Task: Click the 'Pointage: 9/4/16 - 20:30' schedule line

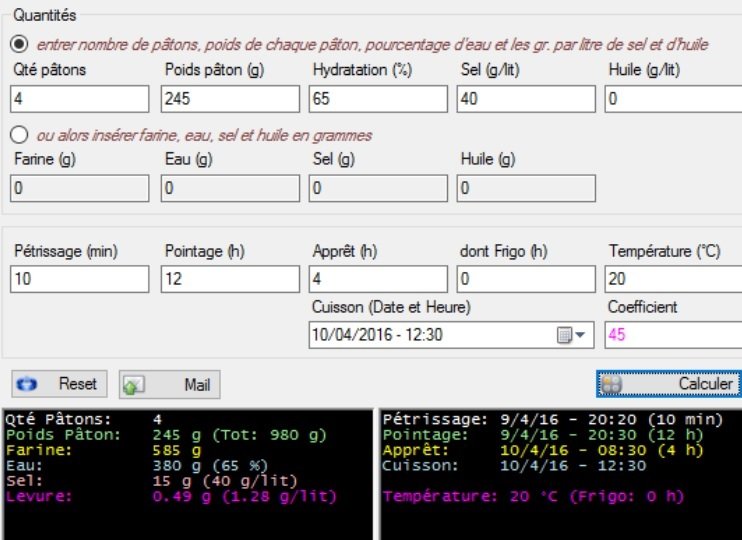Action: click(543, 435)
